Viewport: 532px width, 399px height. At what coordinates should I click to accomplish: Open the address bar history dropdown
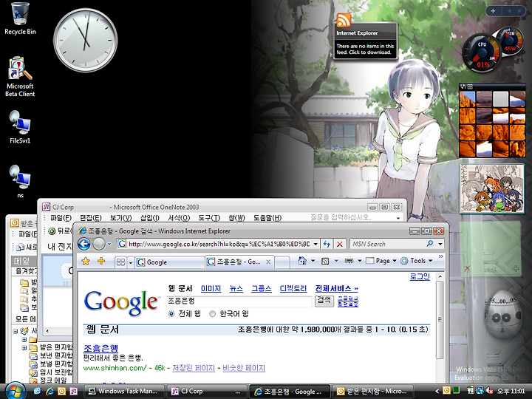[x=316, y=244]
